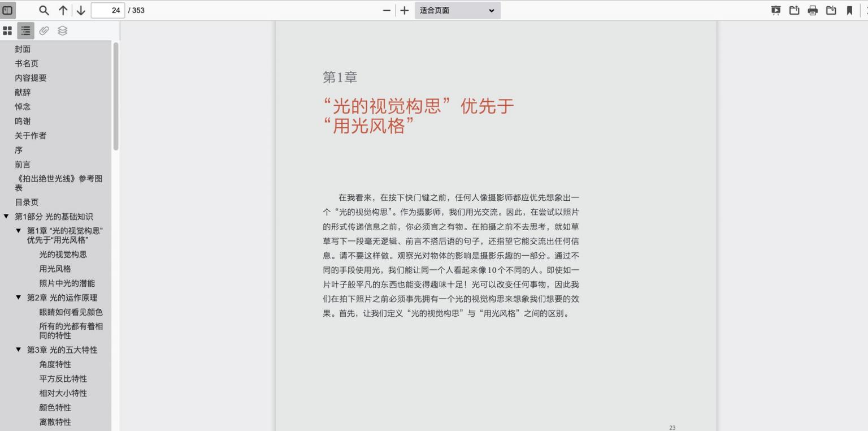Go to next page with down arrow

pyautogui.click(x=81, y=10)
